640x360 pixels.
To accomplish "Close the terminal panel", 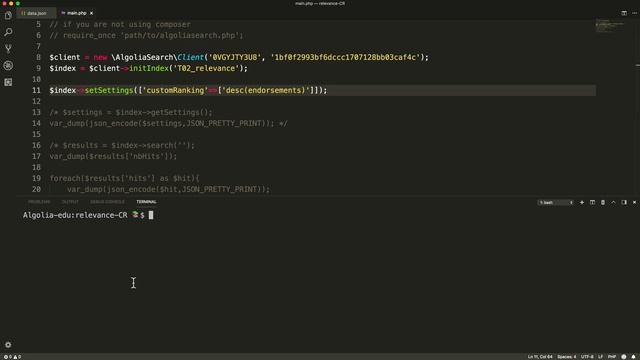I will pyautogui.click(x=634, y=202).
